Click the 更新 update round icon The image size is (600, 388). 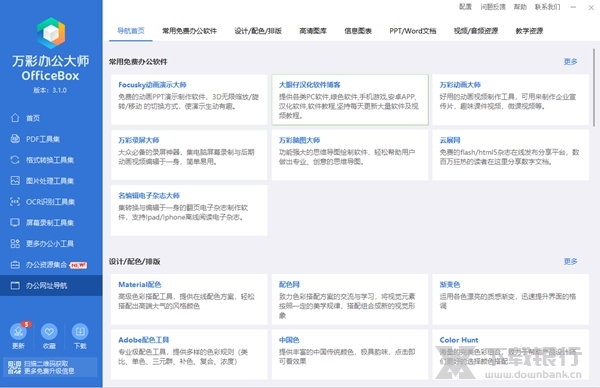click(x=18, y=332)
